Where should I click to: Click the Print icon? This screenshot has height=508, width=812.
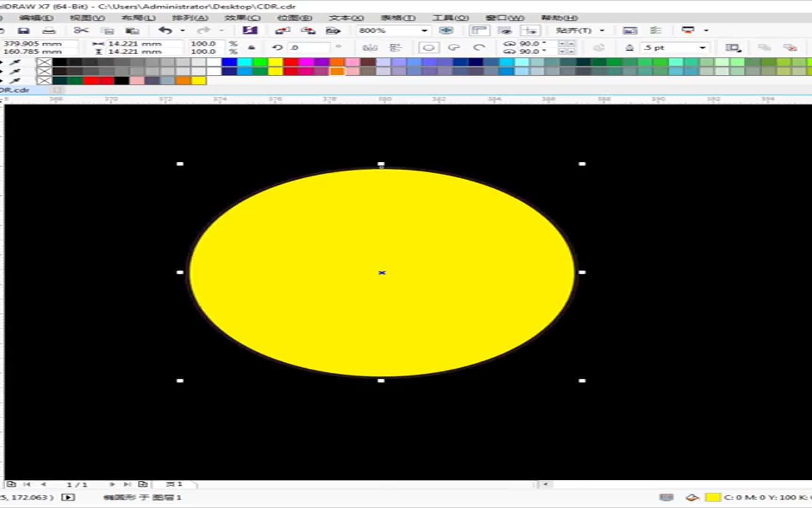pyautogui.click(x=49, y=31)
